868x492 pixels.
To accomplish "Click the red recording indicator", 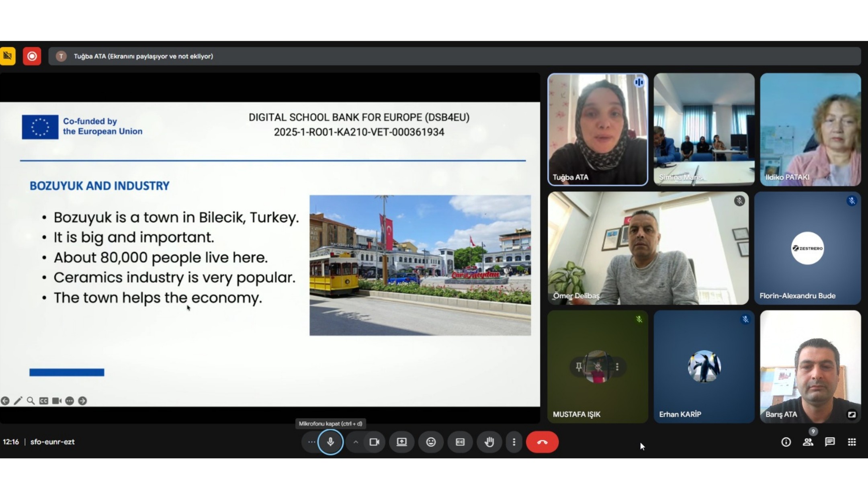I will click(32, 56).
